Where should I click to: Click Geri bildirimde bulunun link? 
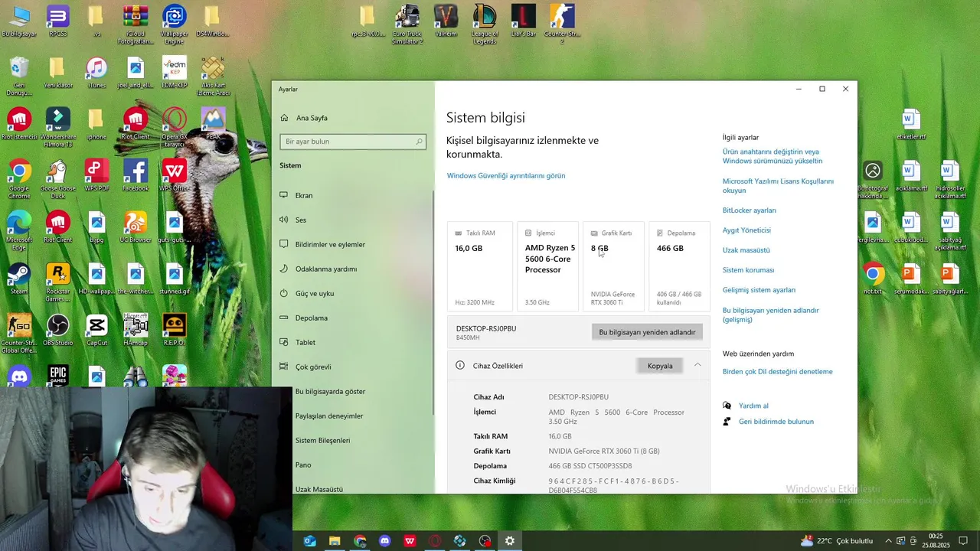point(776,422)
